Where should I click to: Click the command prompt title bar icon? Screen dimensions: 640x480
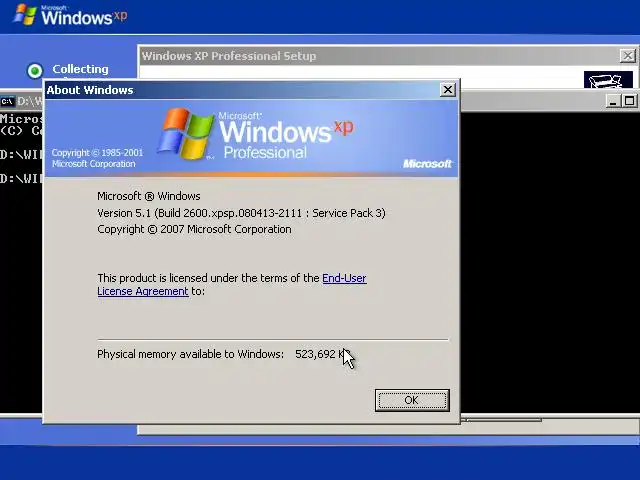pyautogui.click(x=7, y=101)
